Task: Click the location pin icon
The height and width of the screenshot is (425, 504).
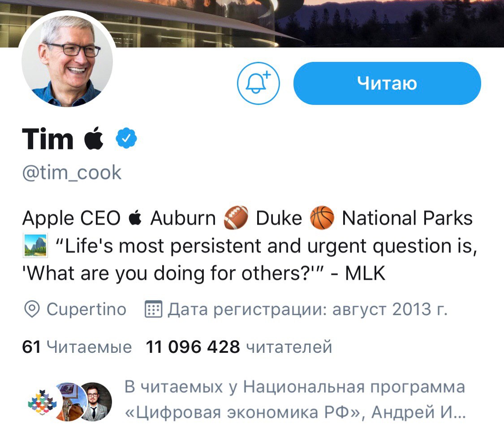Action: (32, 309)
